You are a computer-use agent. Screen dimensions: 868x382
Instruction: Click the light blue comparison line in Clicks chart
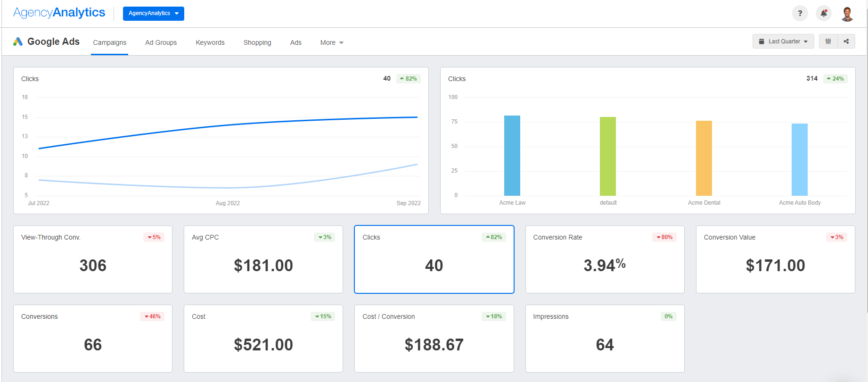pos(228,188)
